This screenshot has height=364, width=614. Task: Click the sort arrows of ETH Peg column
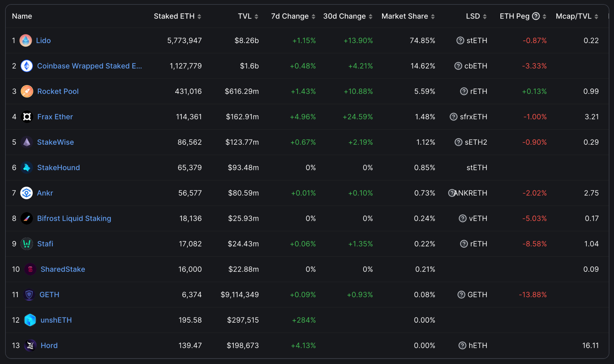[544, 16]
